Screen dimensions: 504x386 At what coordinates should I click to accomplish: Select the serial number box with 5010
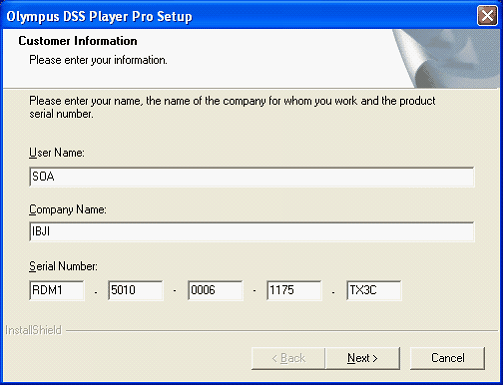[x=136, y=290]
